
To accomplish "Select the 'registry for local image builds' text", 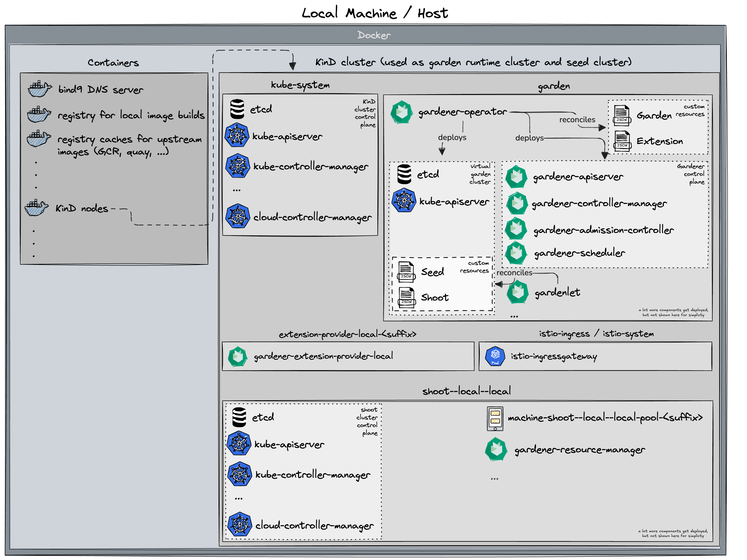I will [x=131, y=115].
